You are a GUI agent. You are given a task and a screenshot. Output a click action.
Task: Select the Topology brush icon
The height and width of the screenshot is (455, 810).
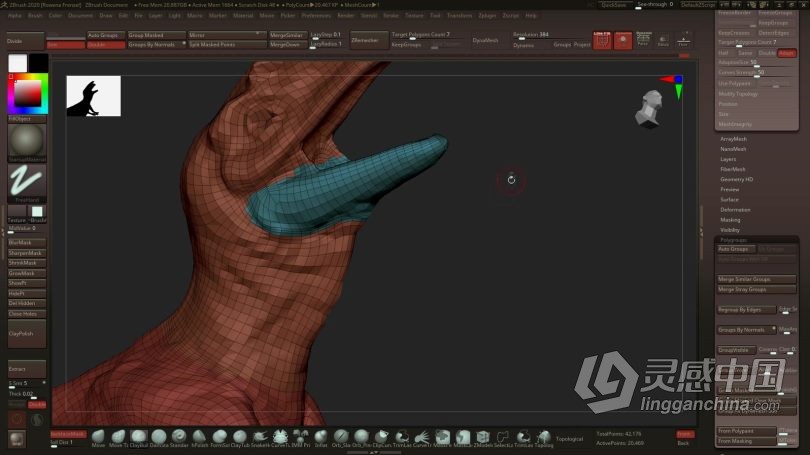tap(543, 437)
